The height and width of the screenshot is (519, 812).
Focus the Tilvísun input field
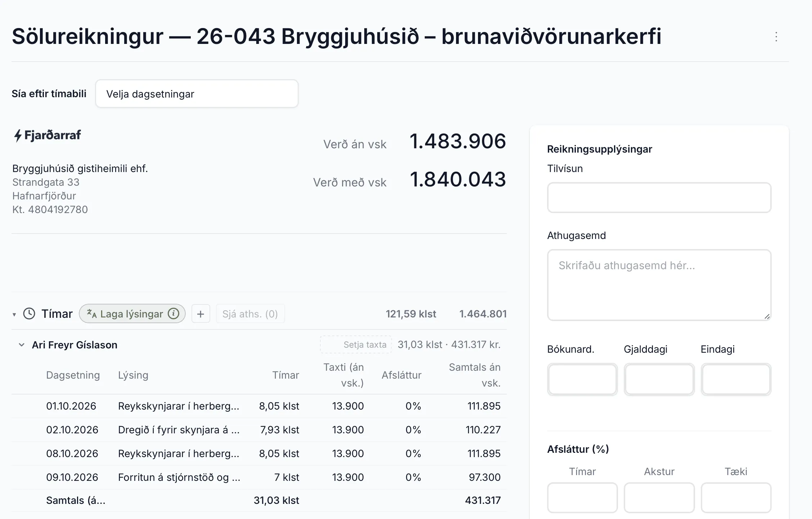pos(659,198)
